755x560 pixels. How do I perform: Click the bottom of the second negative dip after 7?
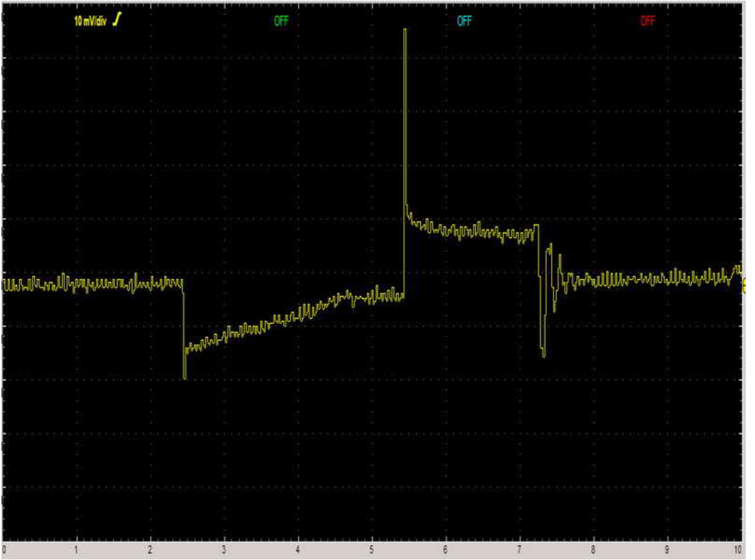[543, 354]
